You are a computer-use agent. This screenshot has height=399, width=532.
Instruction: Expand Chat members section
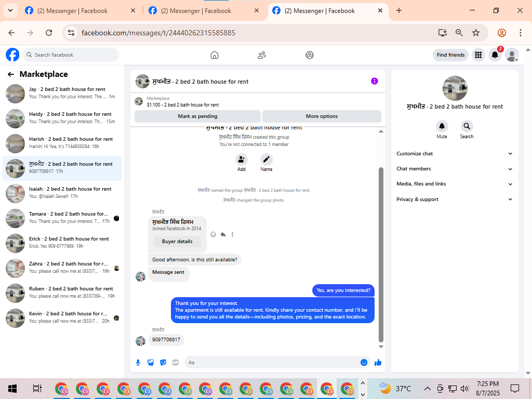click(454, 169)
